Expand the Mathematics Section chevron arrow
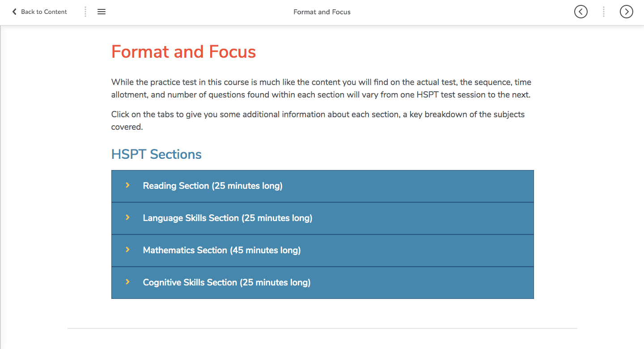This screenshot has height=349, width=644. [x=127, y=250]
